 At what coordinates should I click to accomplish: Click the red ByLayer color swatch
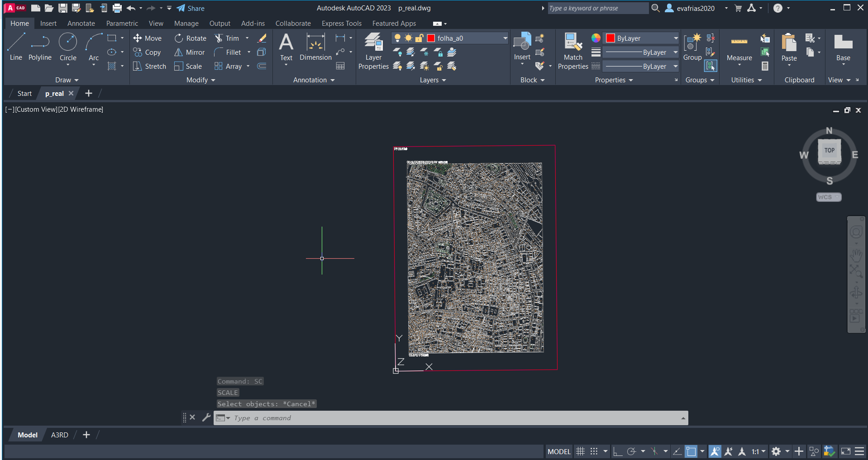point(610,38)
